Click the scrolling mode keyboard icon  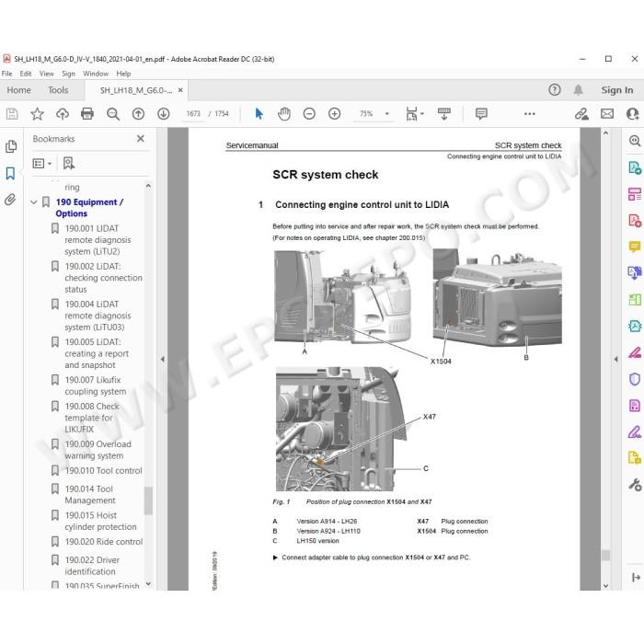444,114
